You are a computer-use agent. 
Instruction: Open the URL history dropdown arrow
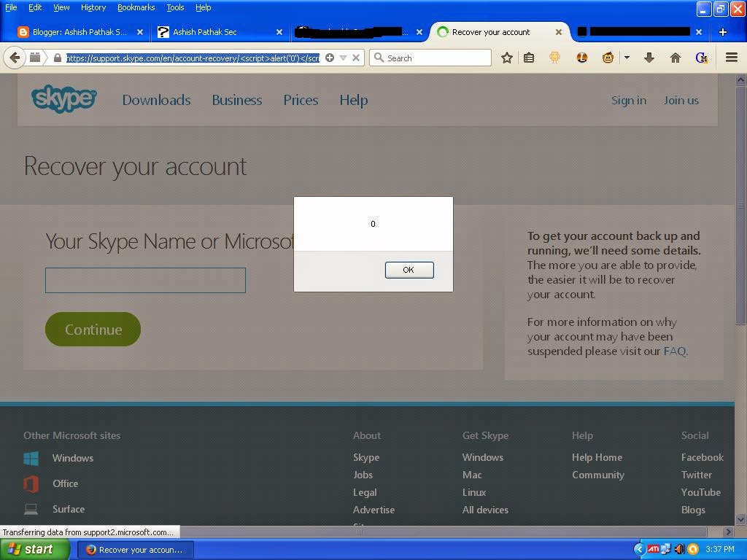pos(343,58)
